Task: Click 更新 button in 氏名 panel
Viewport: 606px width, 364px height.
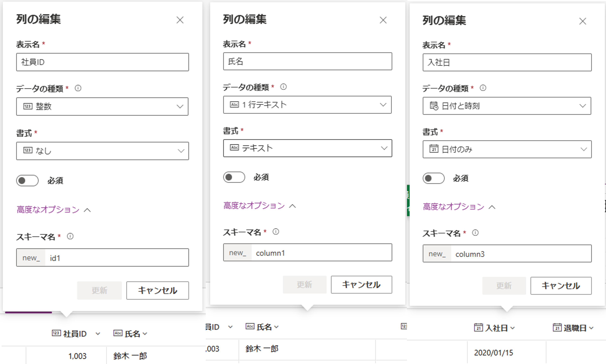Action: [305, 285]
